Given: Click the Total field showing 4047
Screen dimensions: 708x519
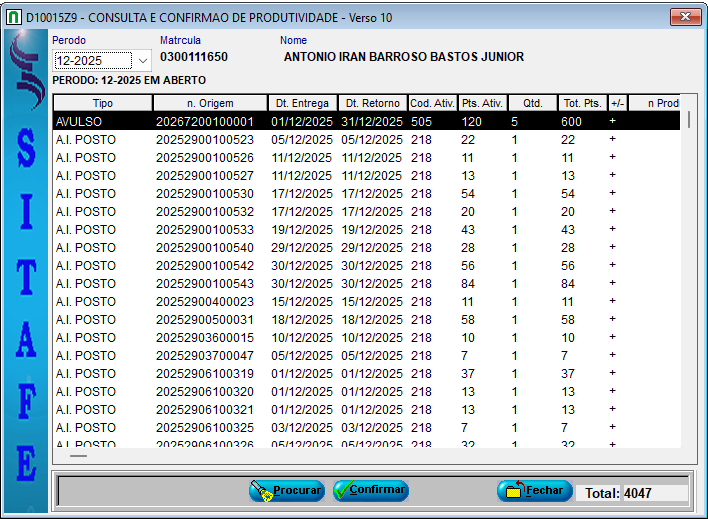Looking at the screenshot, I should [x=654, y=493].
